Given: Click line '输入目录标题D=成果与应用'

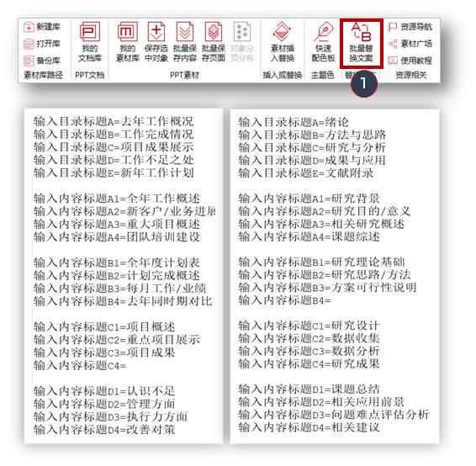Looking at the screenshot, I should pyautogui.click(x=312, y=160).
